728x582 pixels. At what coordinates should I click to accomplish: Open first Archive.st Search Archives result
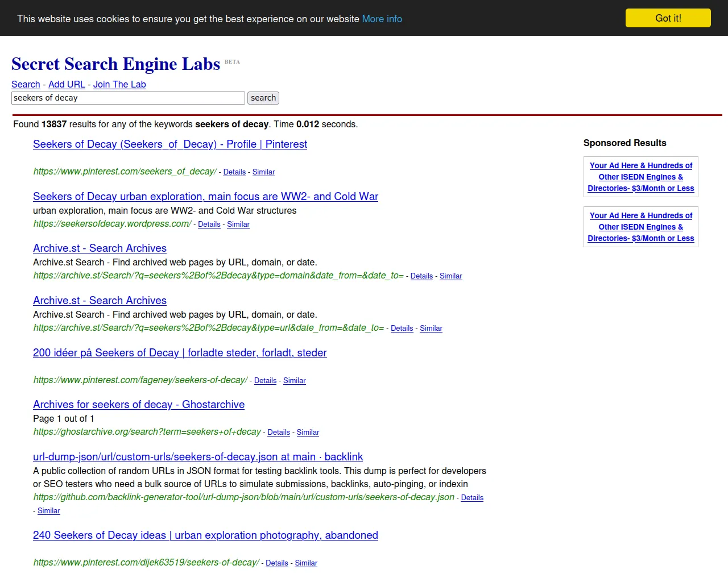[x=100, y=248]
